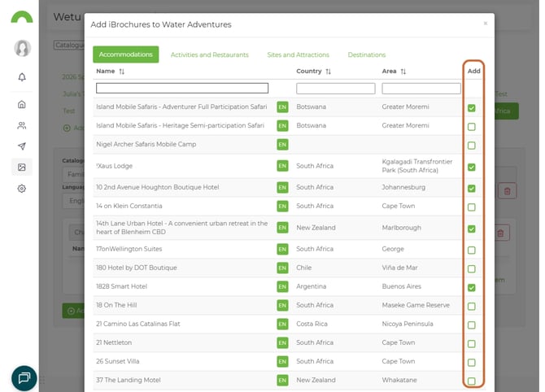Uncheck the !Xaus Lodge Add box
Screen dimensions: 545x392
coord(472,168)
